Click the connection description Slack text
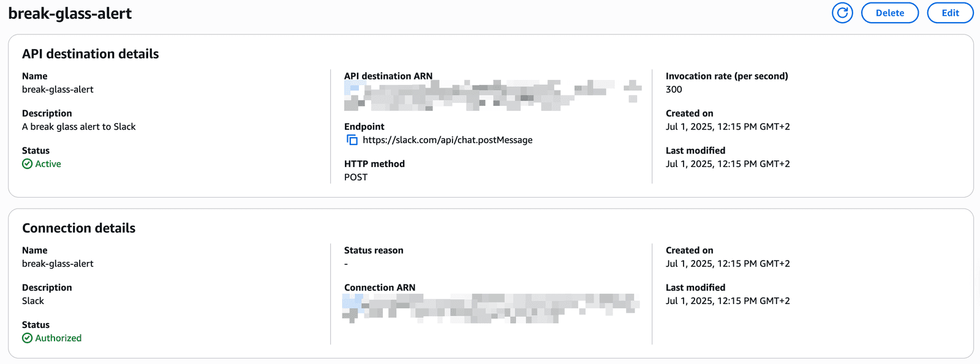This screenshot has height=364, width=980. (33, 301)
